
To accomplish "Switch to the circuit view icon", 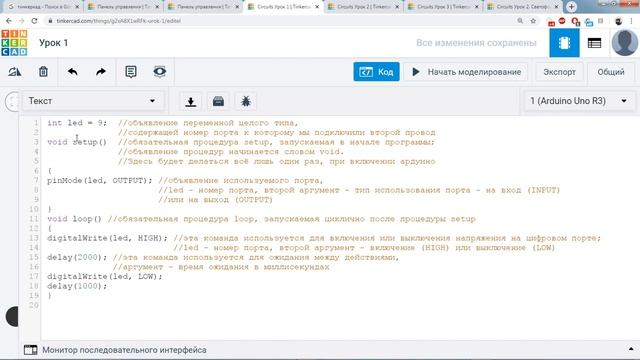I will (564, 43).
